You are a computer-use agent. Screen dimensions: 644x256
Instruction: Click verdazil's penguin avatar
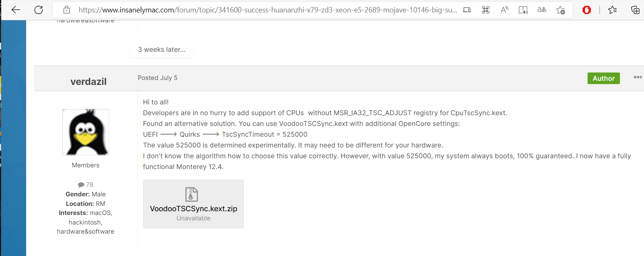pos(85,132)
